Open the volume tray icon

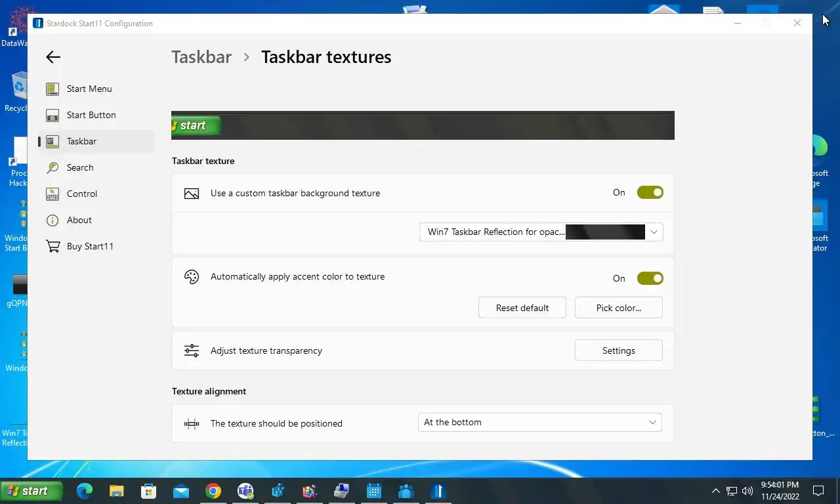[x=747, y=491]
